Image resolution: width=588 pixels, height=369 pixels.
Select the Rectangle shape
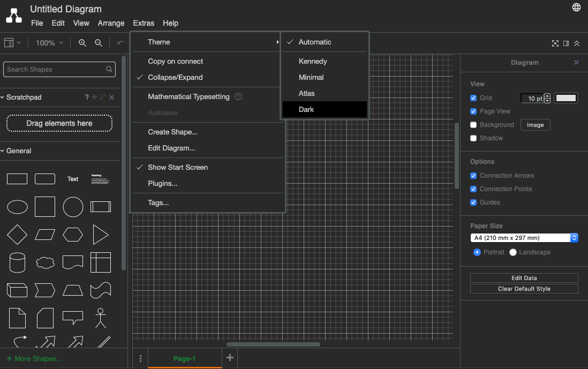(17, 179)
